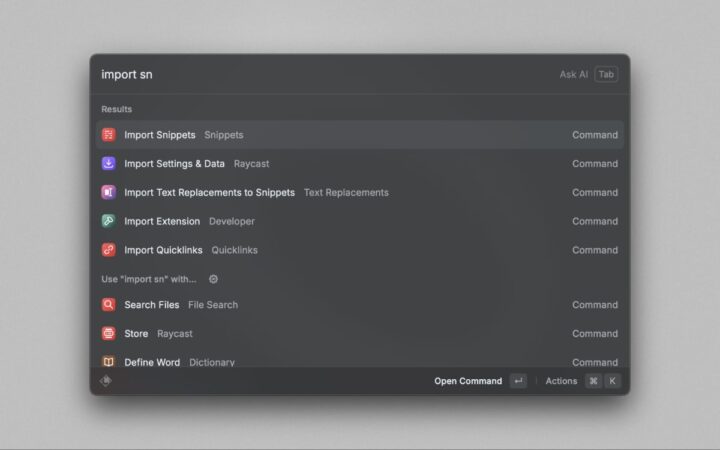Click the red Import Quicklinks link icon

pyautogui.click(x=108, y=250)
